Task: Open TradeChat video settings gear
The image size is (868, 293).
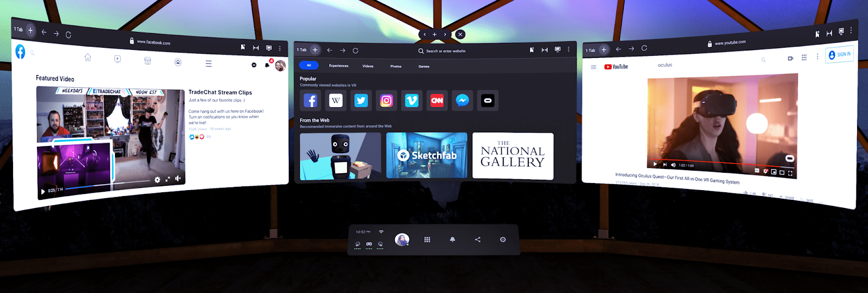Action: [157, 180]
